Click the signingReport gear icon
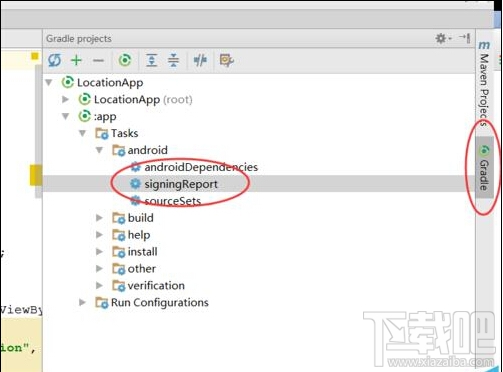503x372 pixels. click(135, 184)
